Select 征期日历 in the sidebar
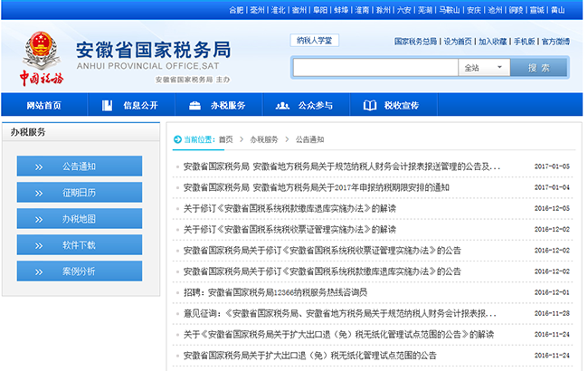The image size is (588, 371). point(80,193)
